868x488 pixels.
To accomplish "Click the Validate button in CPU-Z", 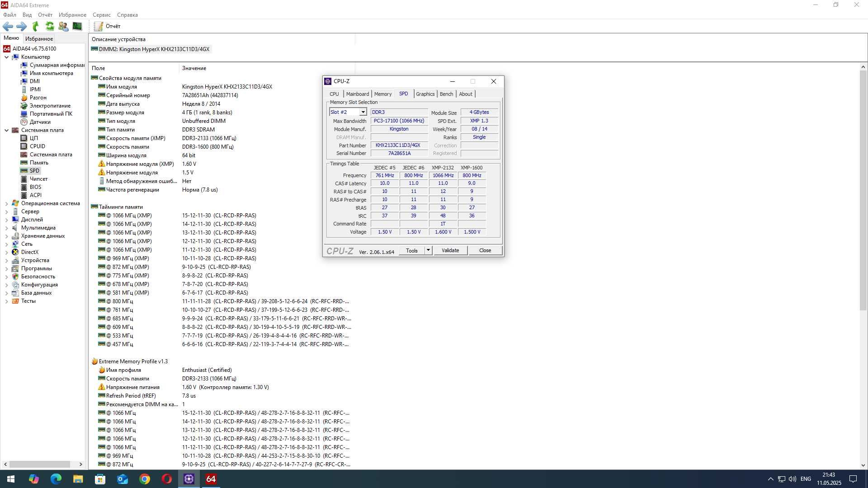I will click(x=450, y=250).
